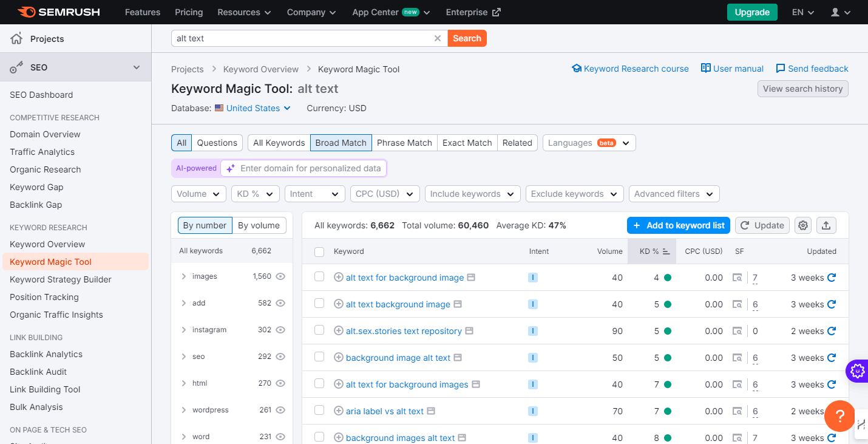Open the orange help question-mark button
The image size is (868, 444).
click(x=839, y=417)
